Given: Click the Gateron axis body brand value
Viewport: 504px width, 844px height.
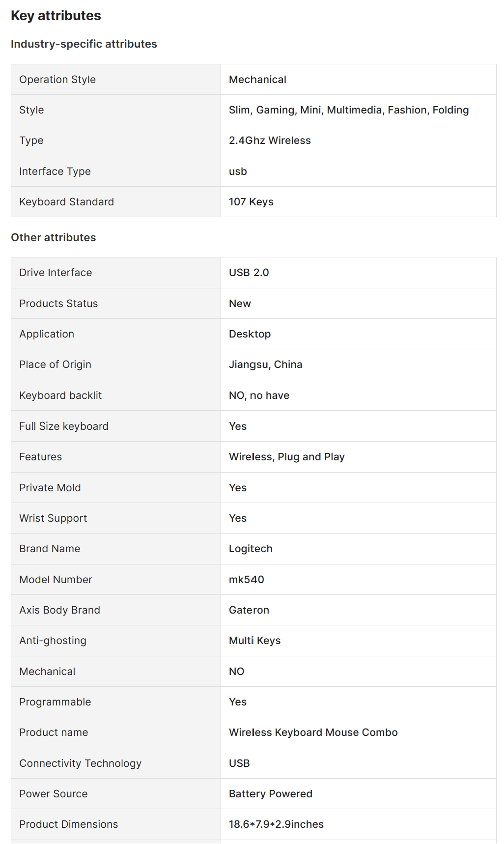Looking at the screenshot, I should pos(249,610).
